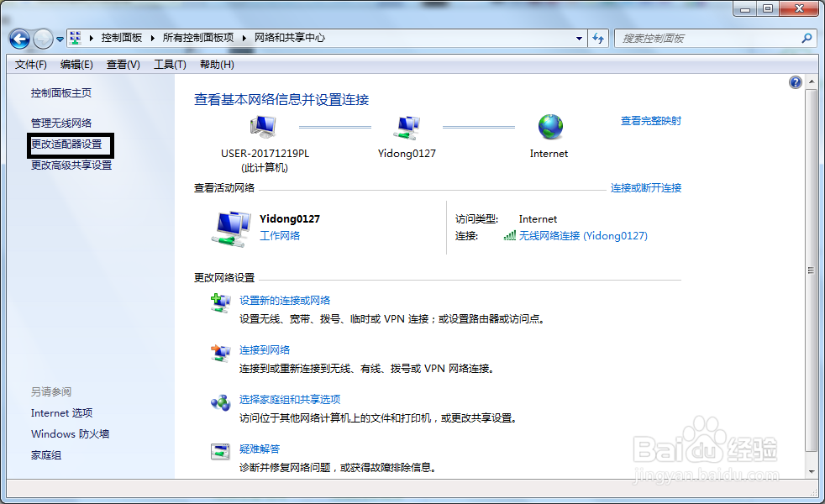Open the 编辑(E) menu
The width and height of the screenshot is (825, 504).
[x=76, y=65]
